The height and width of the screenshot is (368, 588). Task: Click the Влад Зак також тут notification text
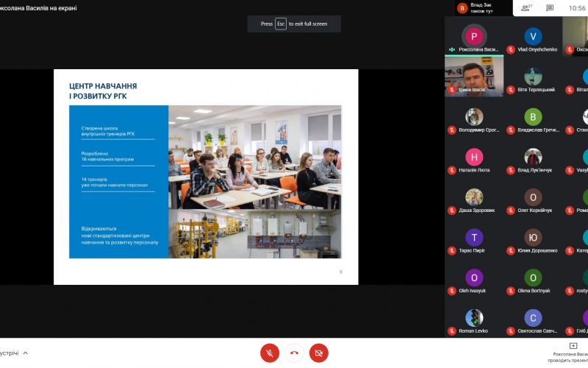point(481,8)
